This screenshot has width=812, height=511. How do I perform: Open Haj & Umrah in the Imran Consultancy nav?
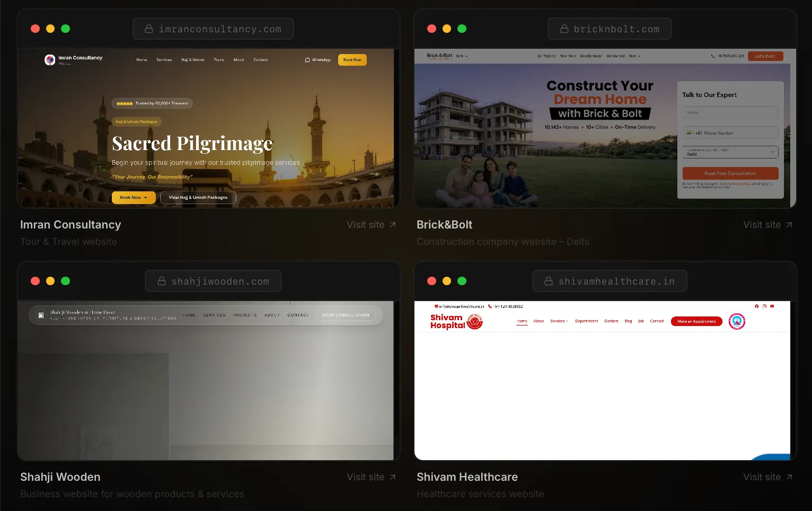pos(193,60)
